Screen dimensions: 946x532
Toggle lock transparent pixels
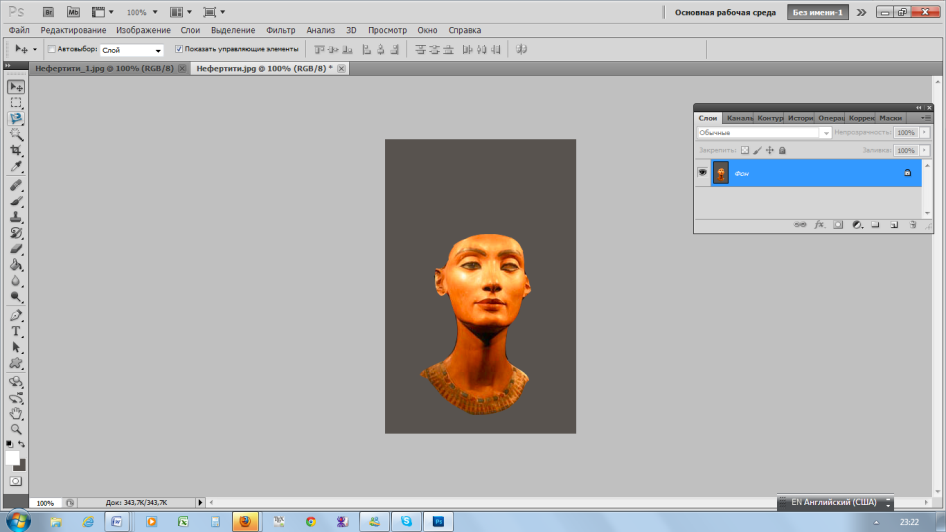click(745, 150)
